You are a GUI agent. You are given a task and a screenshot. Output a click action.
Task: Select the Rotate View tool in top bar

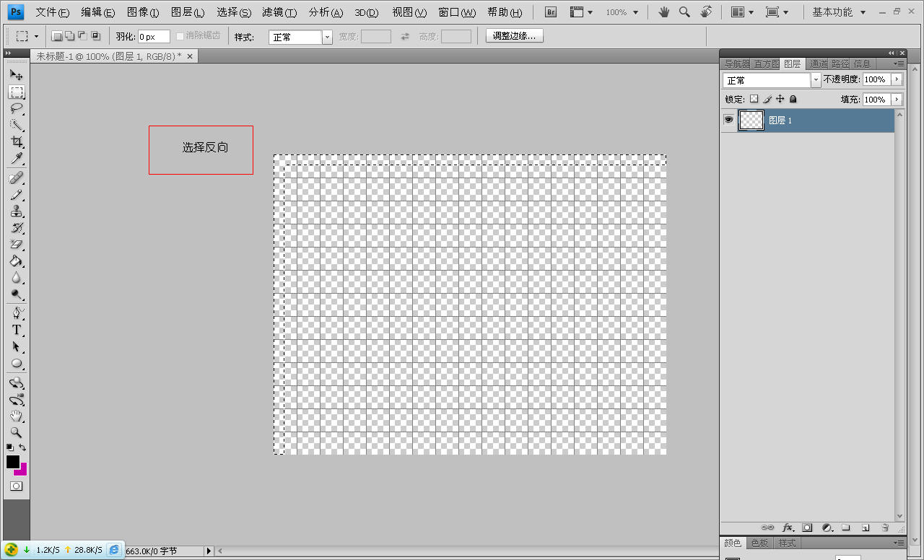706,12
